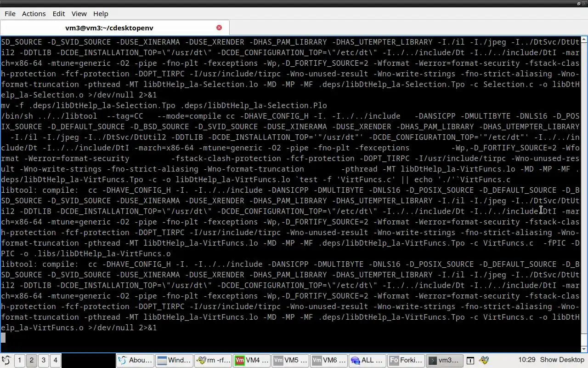Switch to workspace 3
The width and height of the screenshot is (588, 368).
44,360
